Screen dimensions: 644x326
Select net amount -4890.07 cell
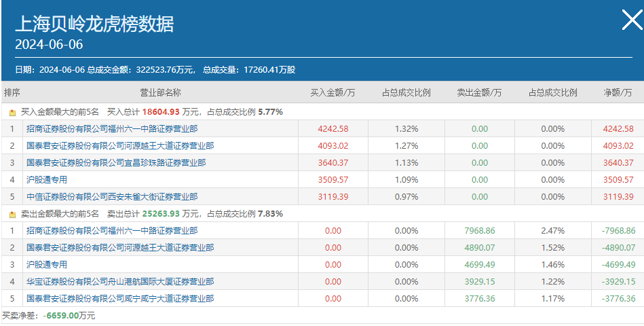tap(618, 247)
